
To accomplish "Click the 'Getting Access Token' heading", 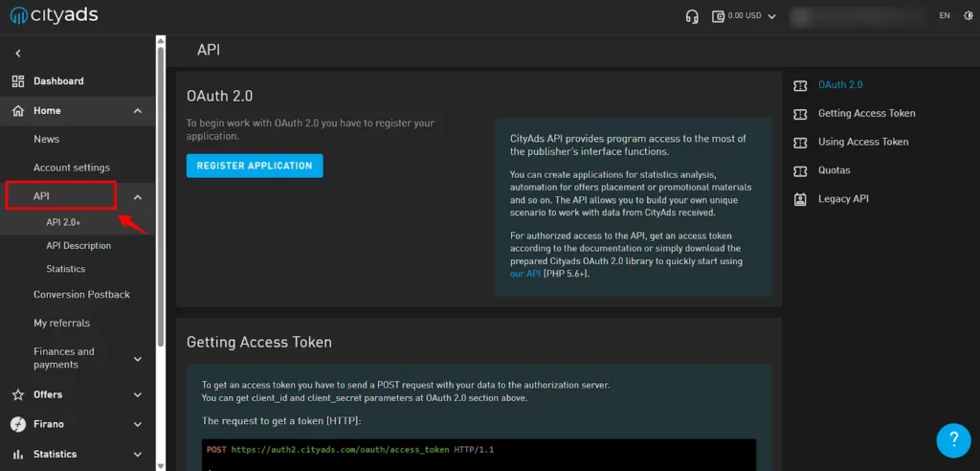I will click(x=259, y=342).
